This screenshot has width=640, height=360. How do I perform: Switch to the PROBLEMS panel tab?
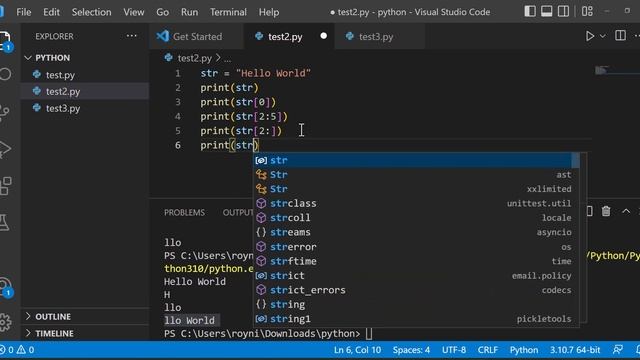pyautogui.click(x=184, y=212)
